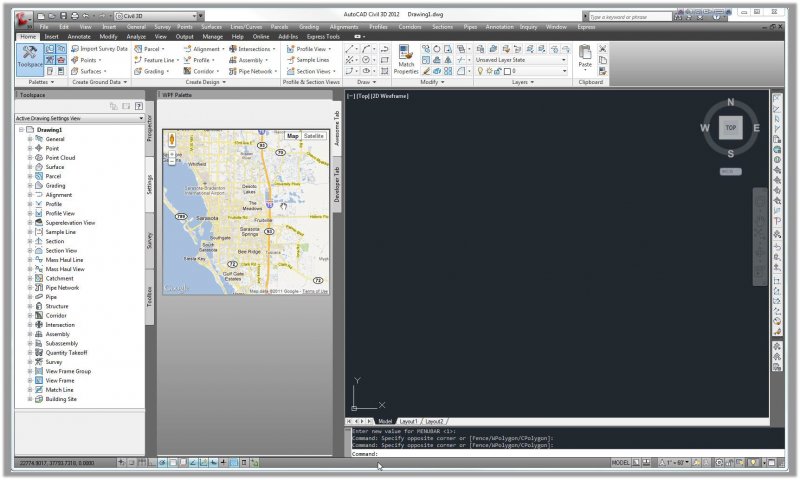The image size is (800, 480).
Task: Expand the Create Ground Data panel
Action: point(99,82)
